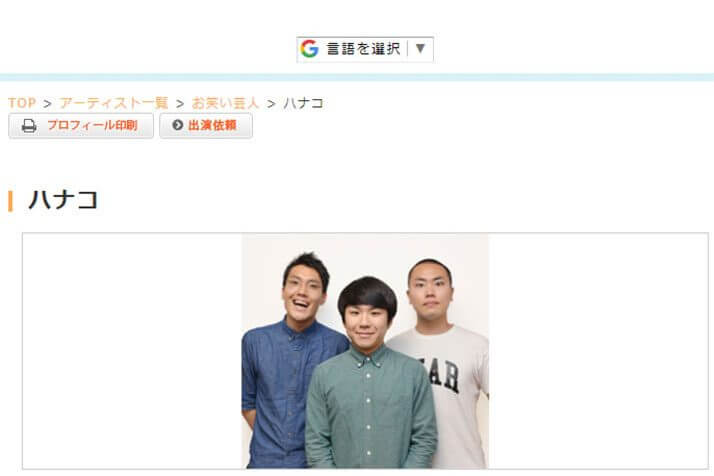Select the 言語を選択 language text
Screen dimensions: 714x476
pyautogui.click(x=363, y=49)
